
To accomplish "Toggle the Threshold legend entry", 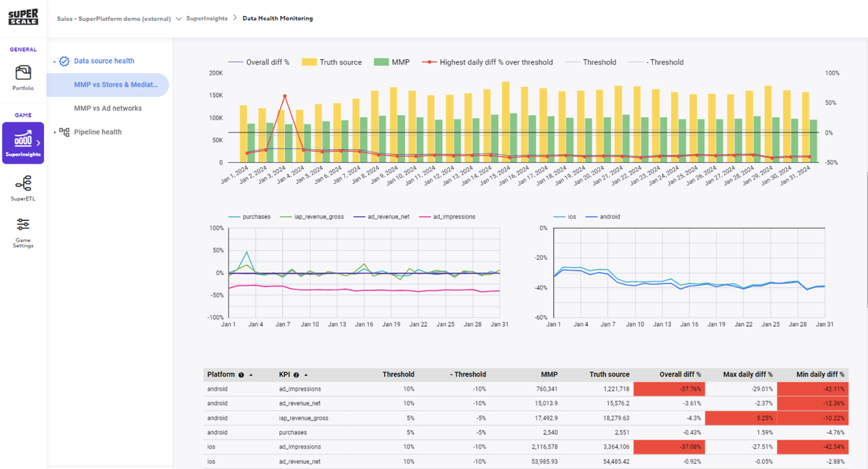I will (x=590, y=62).
